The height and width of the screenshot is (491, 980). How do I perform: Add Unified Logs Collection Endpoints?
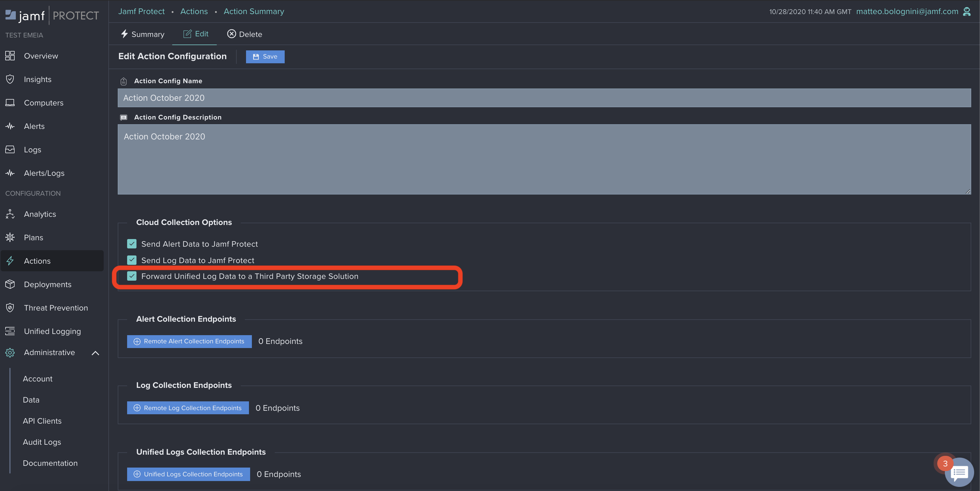(x=188, y=474)
